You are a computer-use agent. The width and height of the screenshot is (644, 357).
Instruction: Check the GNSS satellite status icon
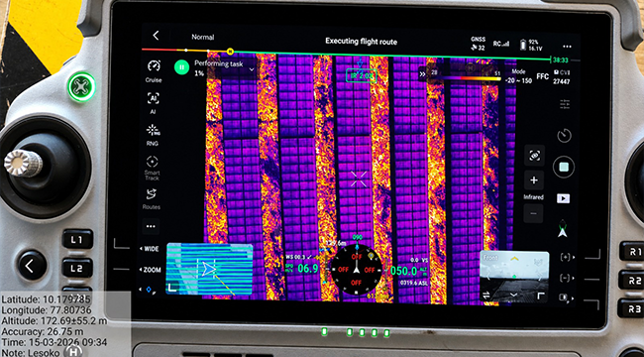479,44
